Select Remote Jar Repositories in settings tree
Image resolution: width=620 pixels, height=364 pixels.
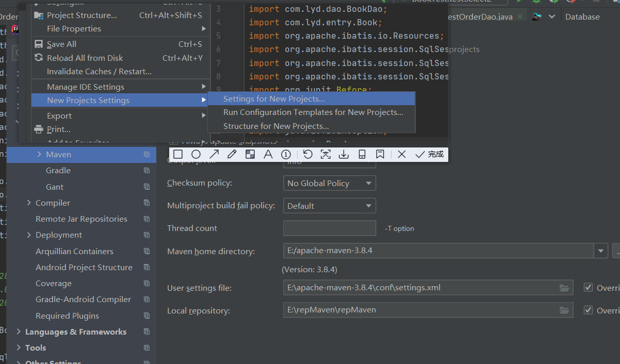pyautogui.click(x=81, y=219)
